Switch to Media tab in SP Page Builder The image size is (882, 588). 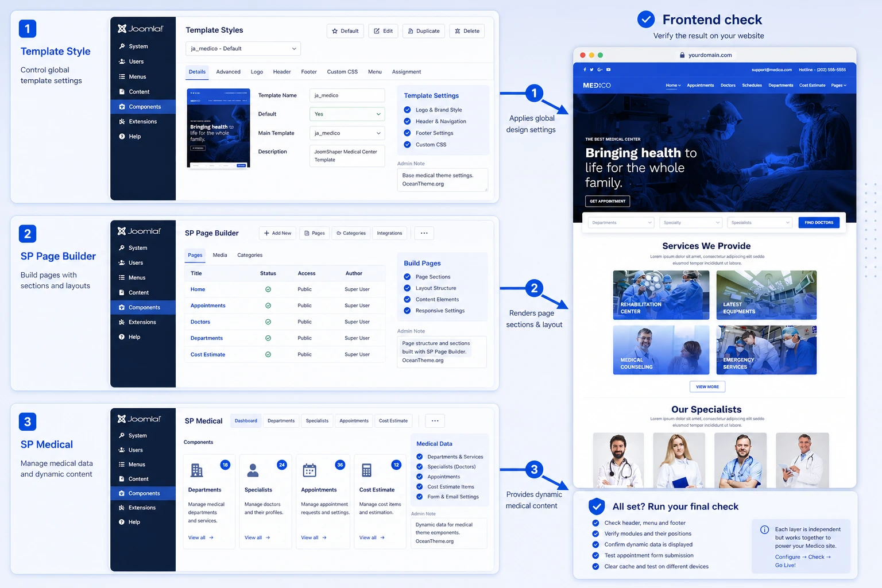coord(220,255)
